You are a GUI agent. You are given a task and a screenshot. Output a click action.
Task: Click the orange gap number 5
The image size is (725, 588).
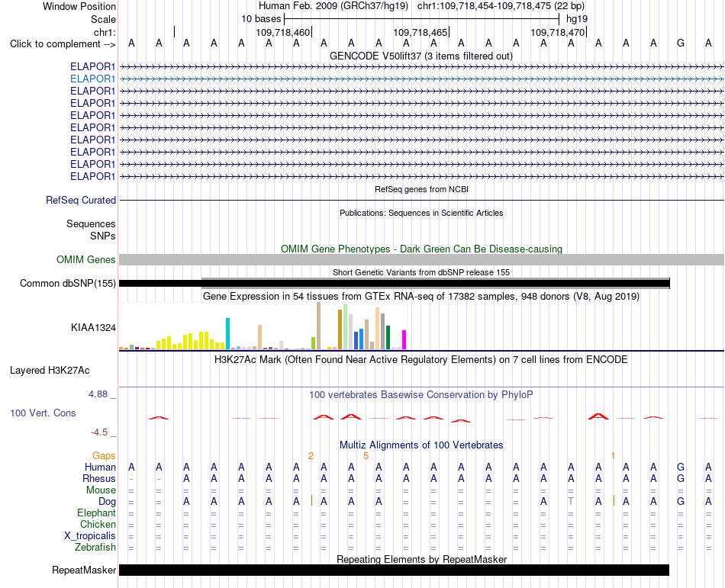(x=366, y=456)
